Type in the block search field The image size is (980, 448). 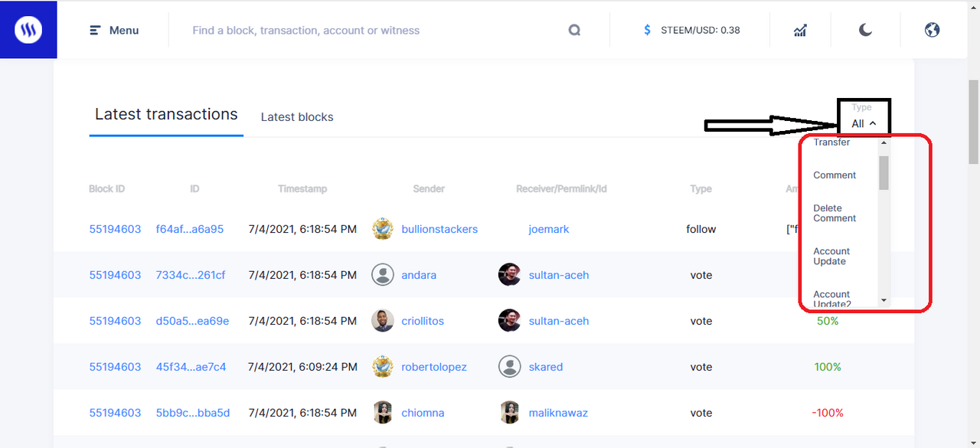(367, 31)
